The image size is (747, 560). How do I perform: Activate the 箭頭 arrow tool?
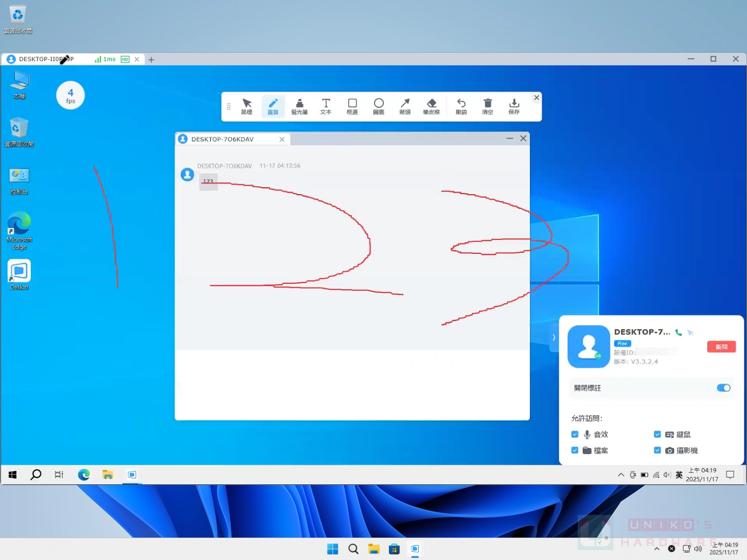(x=405, y=106)
